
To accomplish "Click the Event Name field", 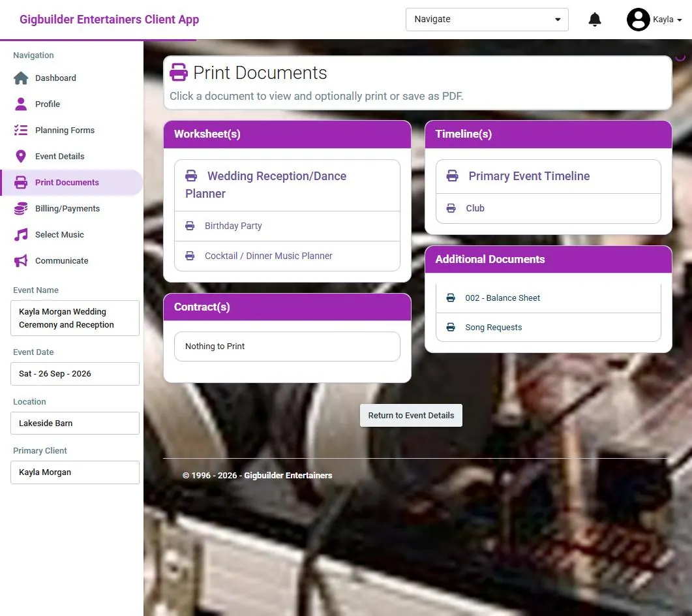I will click(x=75, y=318).
